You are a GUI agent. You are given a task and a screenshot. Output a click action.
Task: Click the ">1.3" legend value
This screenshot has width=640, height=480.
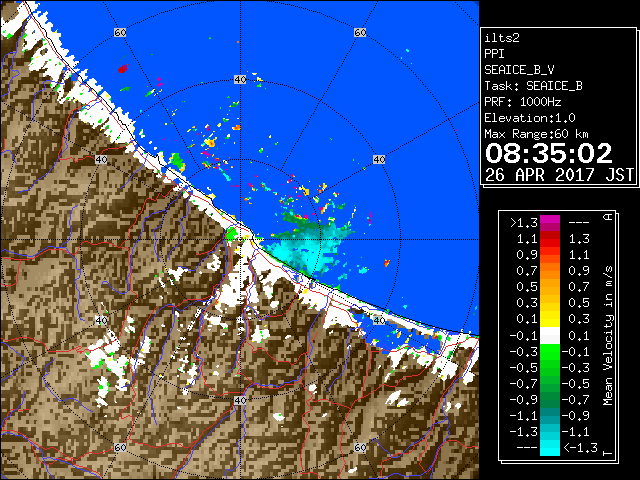pos(524,223)
